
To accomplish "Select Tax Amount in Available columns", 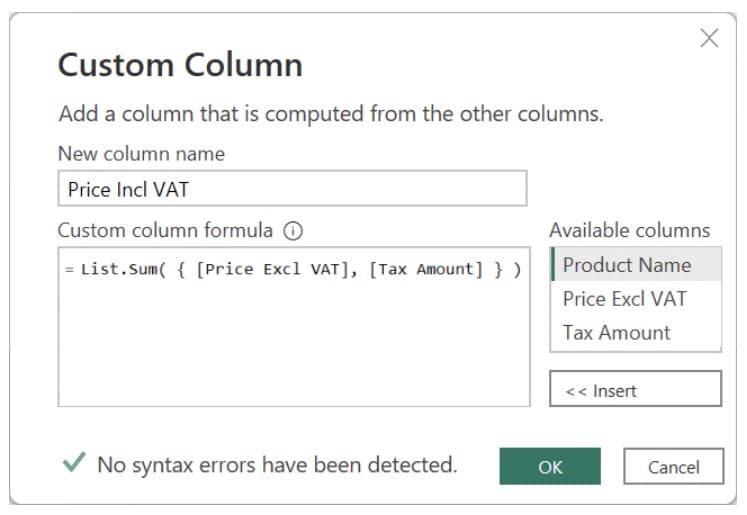I will (636, 333).
